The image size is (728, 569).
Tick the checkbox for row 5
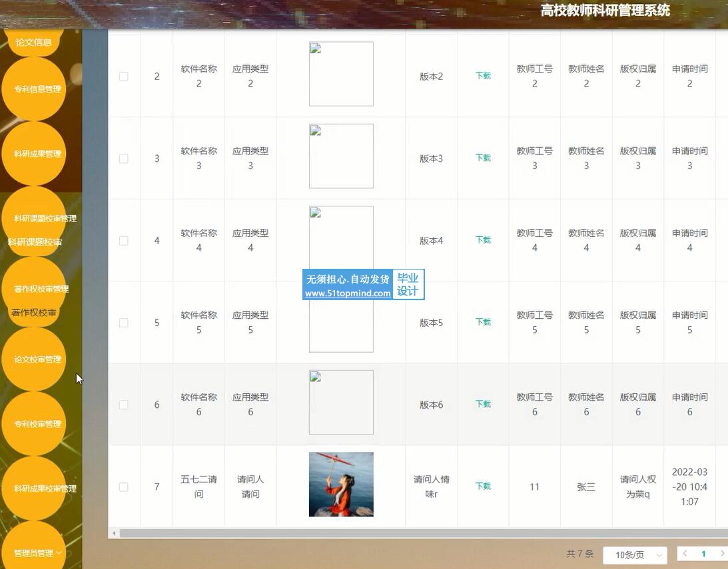(123, 323)
